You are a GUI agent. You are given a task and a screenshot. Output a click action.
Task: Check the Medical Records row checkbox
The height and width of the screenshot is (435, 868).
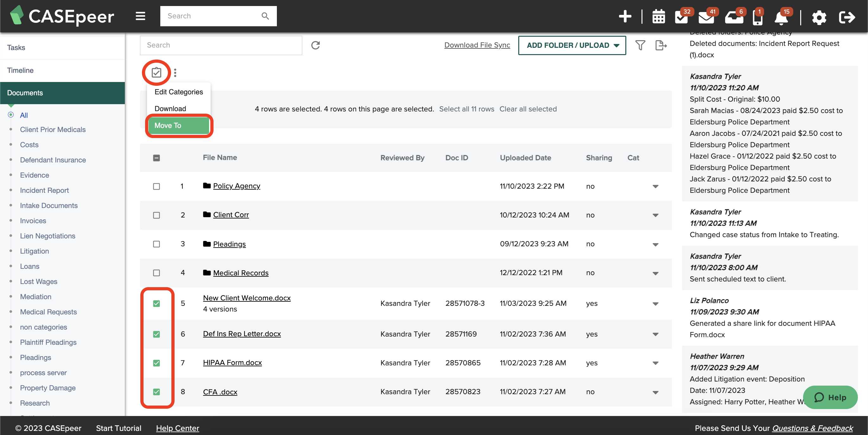click(x=156, y=273)
